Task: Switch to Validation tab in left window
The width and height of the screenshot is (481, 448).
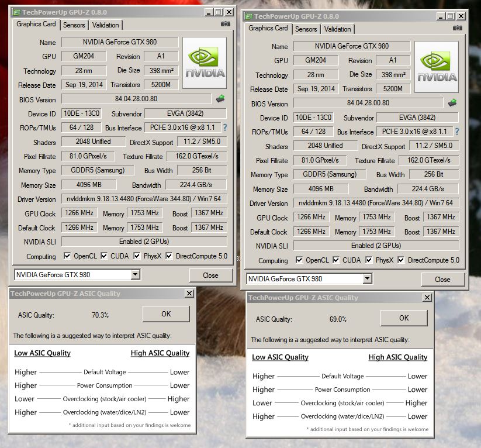Action: pos(106,25)
